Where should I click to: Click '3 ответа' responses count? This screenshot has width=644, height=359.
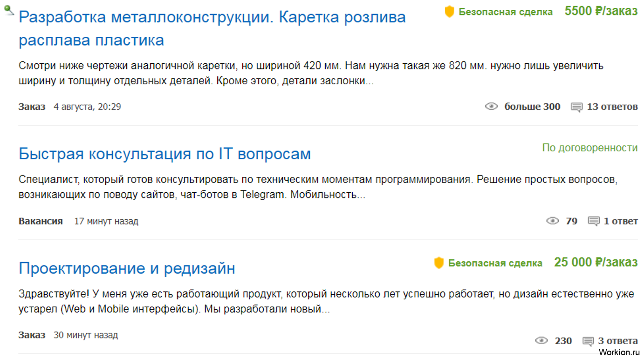click(x=618, y=341)
